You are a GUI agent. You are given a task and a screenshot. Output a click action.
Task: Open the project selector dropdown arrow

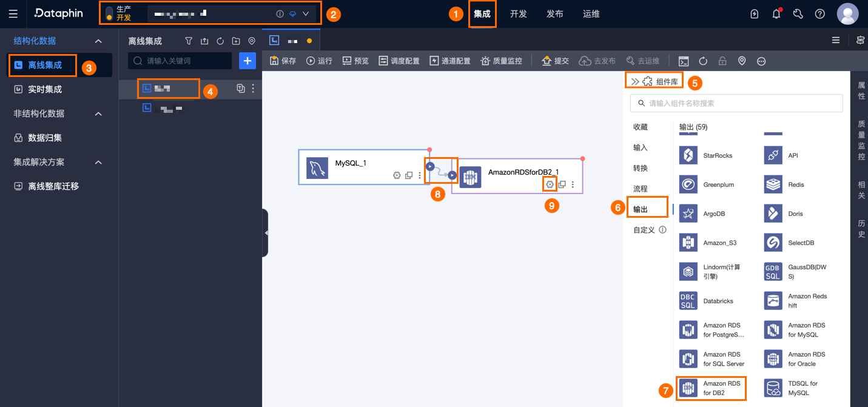point(306,13)
